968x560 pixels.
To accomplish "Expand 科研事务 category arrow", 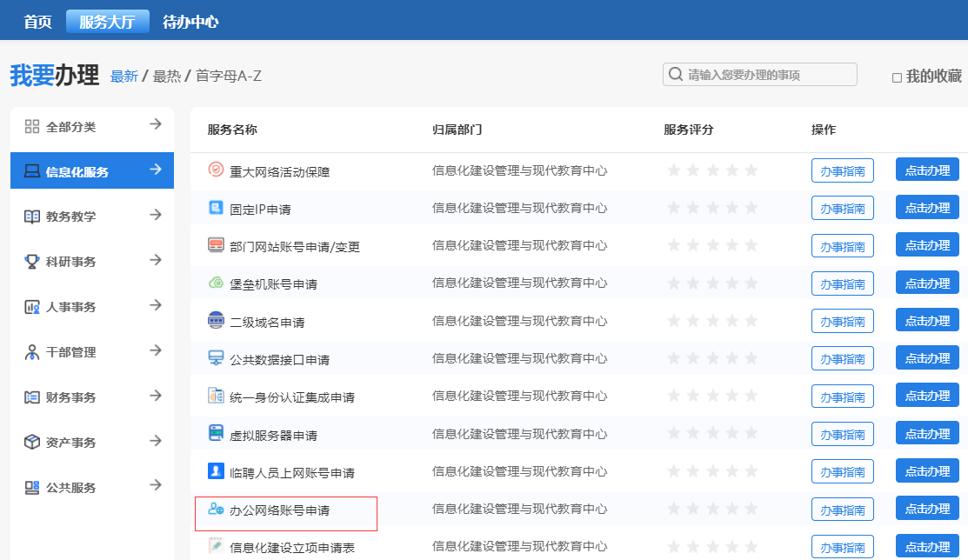I will tap(156, 260).
